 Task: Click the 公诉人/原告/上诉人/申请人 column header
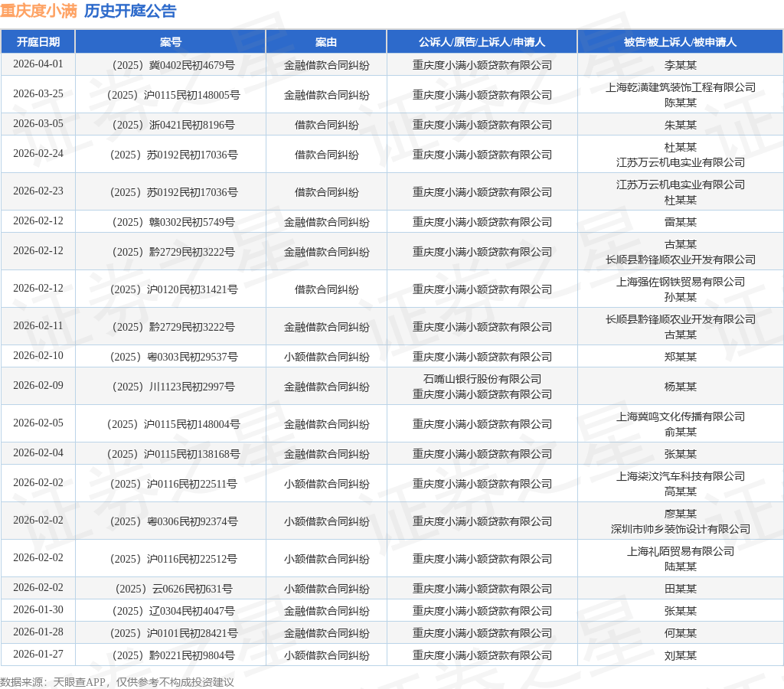tap(482, 42)
